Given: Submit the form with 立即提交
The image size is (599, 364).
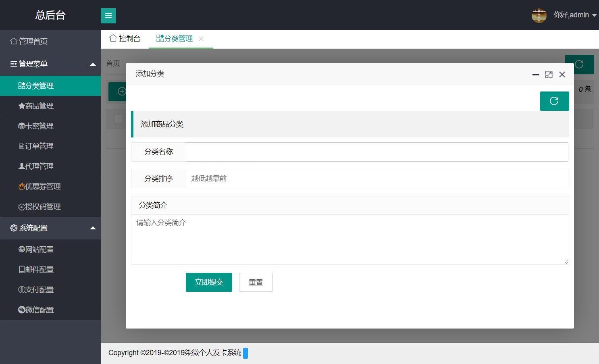Looking at the screenshot, I should [209, 282].
